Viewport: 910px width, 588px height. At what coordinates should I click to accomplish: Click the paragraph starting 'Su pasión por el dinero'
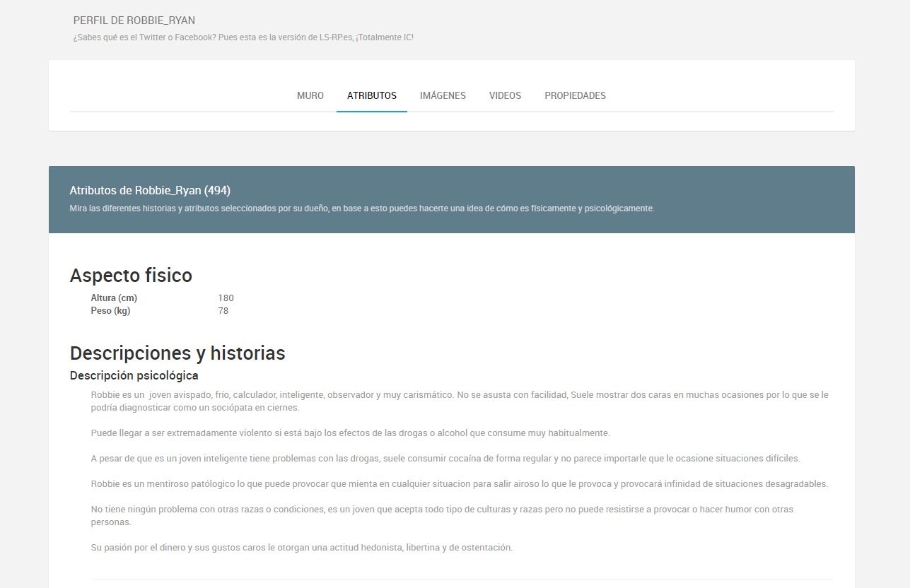[x=302, y=548]
